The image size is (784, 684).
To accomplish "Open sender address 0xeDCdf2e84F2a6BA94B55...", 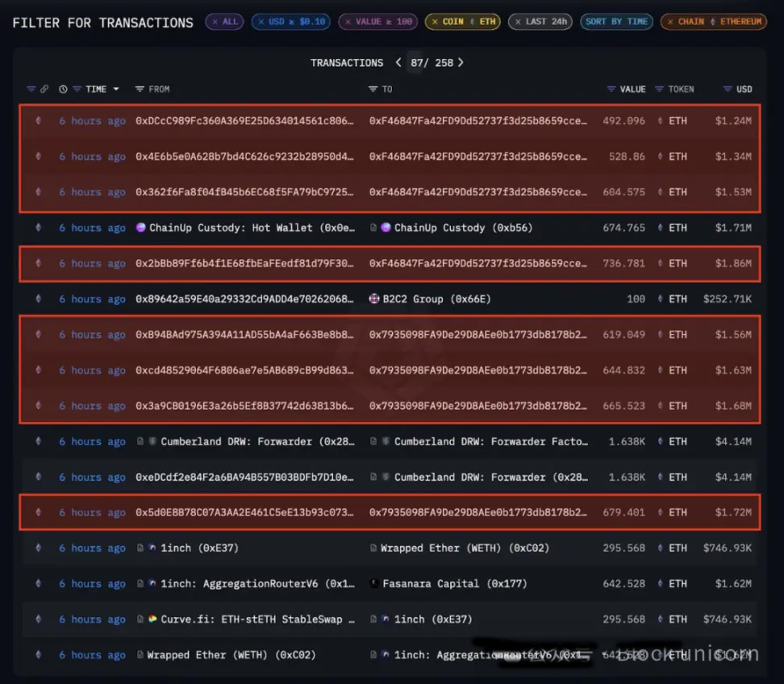I will click(x=244, y=477).
